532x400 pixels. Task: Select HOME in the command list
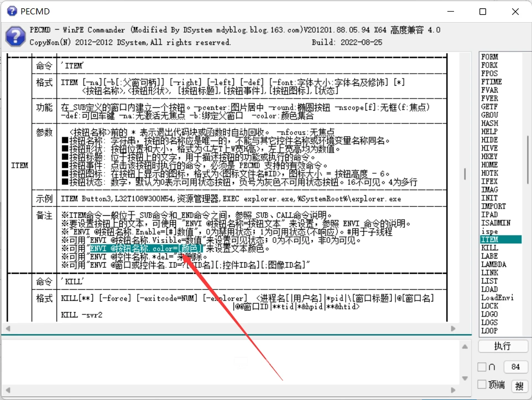point(489,165)
